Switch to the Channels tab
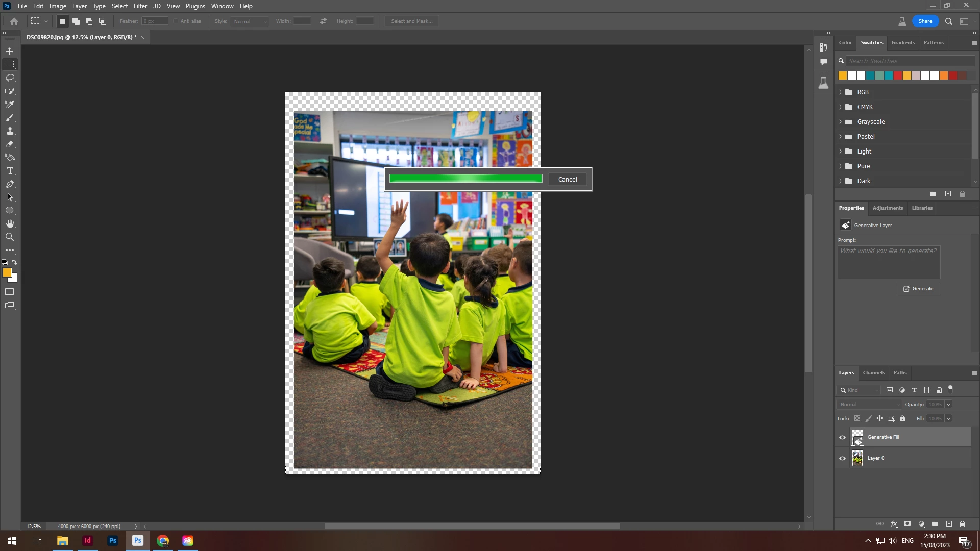 pos(873,373)
